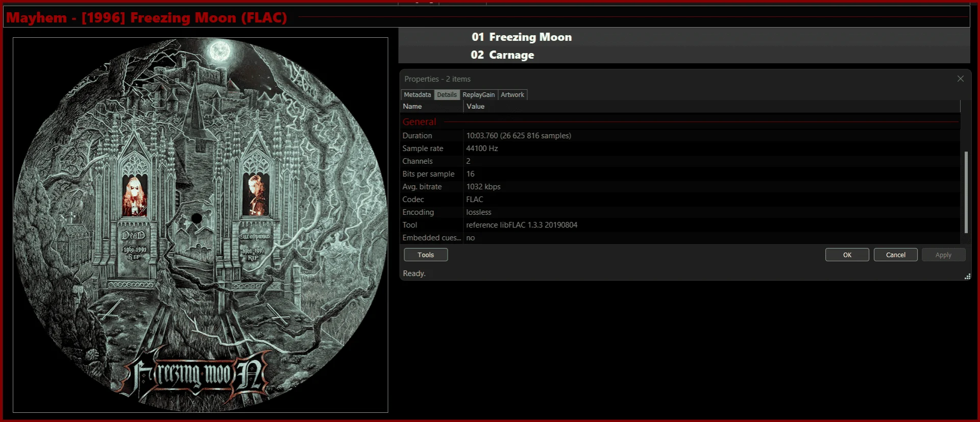980x422 pixels.
Task: Click the Name column header
Action: (432, 106)
